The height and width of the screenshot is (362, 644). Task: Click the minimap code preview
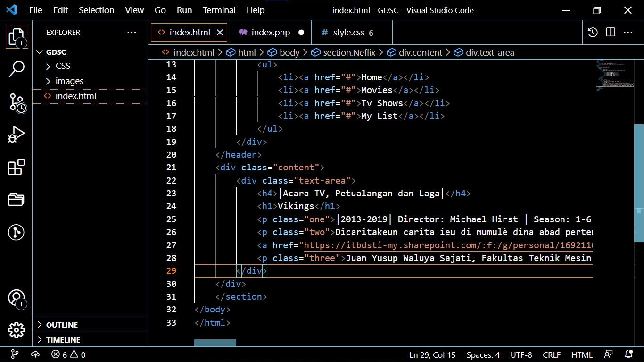[x=614, y=76]
